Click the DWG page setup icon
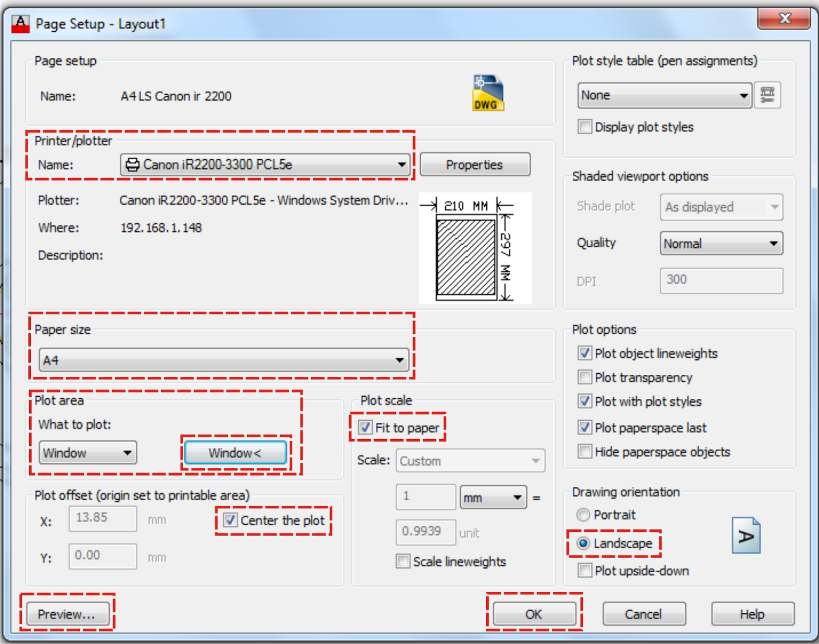 pyautogui.click(x=488, y=93)
